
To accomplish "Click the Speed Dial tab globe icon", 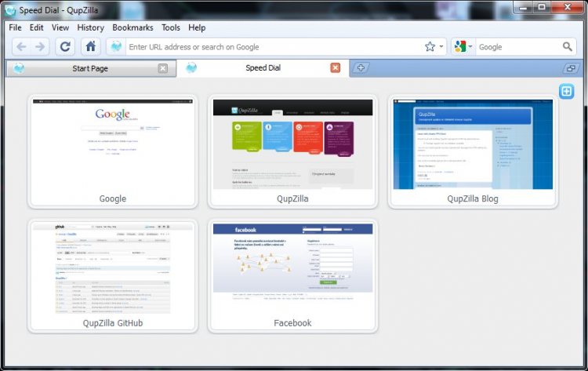I will (191, 68).
